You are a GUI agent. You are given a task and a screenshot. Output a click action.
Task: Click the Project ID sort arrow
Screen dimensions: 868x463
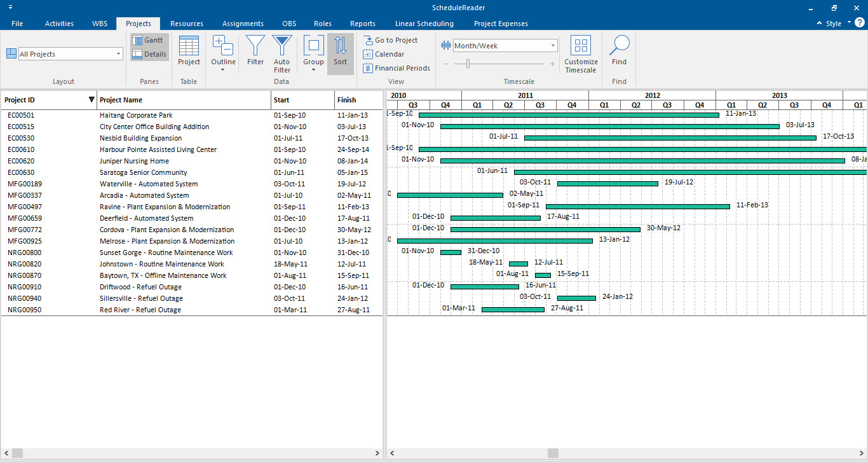[x=92, y=100]
